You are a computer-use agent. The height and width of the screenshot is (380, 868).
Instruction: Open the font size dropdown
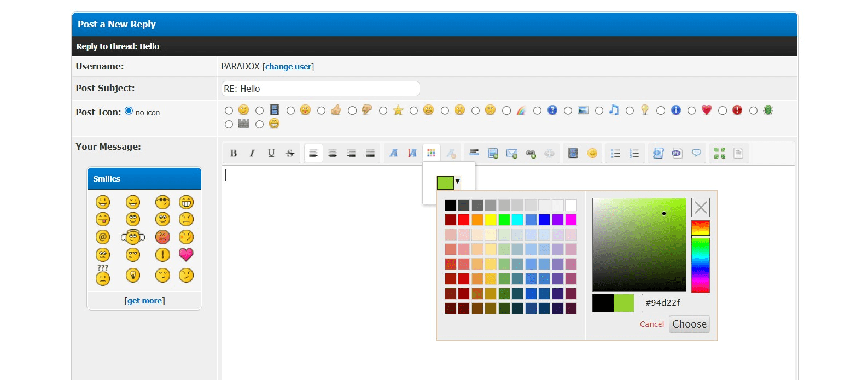412,154
